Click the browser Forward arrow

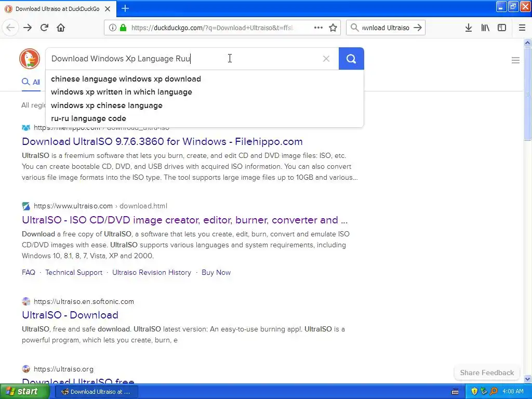[28, 28]
